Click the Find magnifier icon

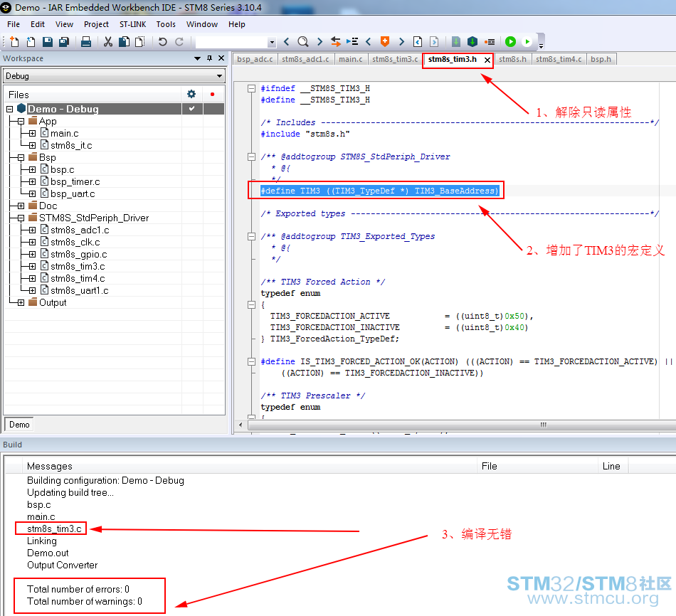[x=303, y=41]
